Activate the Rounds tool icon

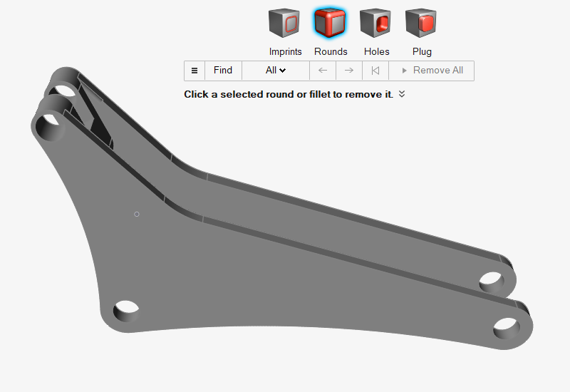[330, 24]
